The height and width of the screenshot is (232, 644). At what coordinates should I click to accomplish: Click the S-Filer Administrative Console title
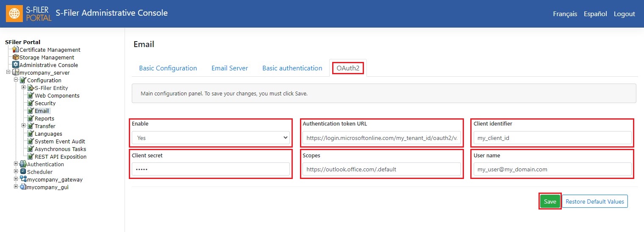112,13
